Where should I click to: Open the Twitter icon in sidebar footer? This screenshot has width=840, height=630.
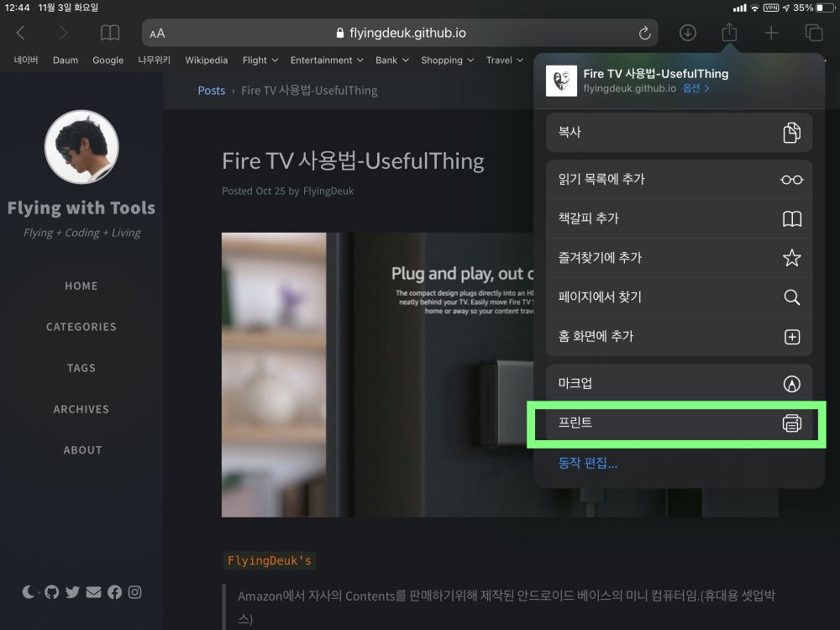point(72,592)
